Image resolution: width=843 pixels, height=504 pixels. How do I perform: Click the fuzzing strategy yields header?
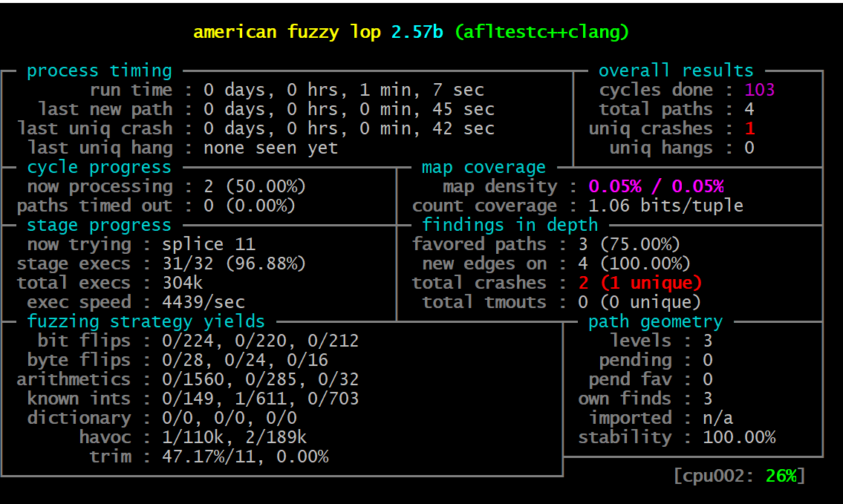coord(146,321)
